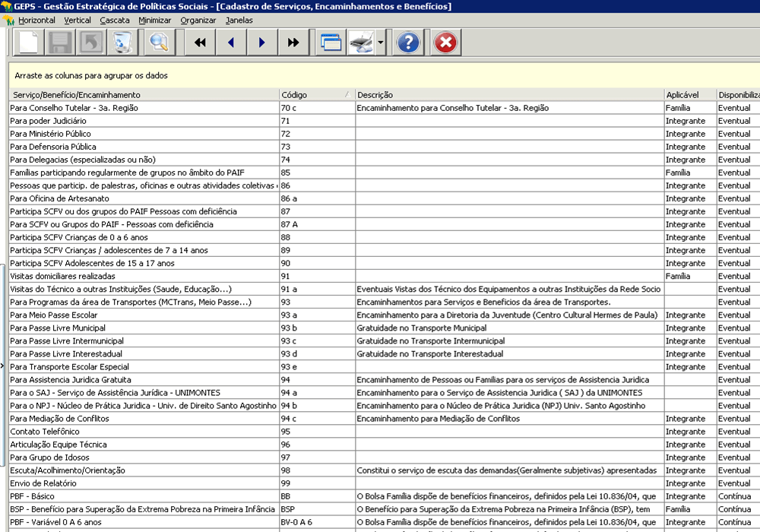The height and width of the screenshot is (532, 760).
Task: Click the Undo changes icon
Action: coord(90,42)
